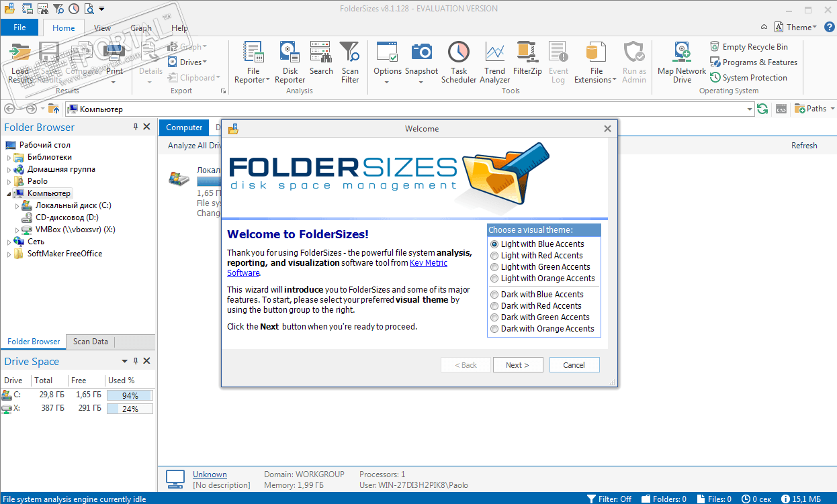Open the File menu

point(19,28)
